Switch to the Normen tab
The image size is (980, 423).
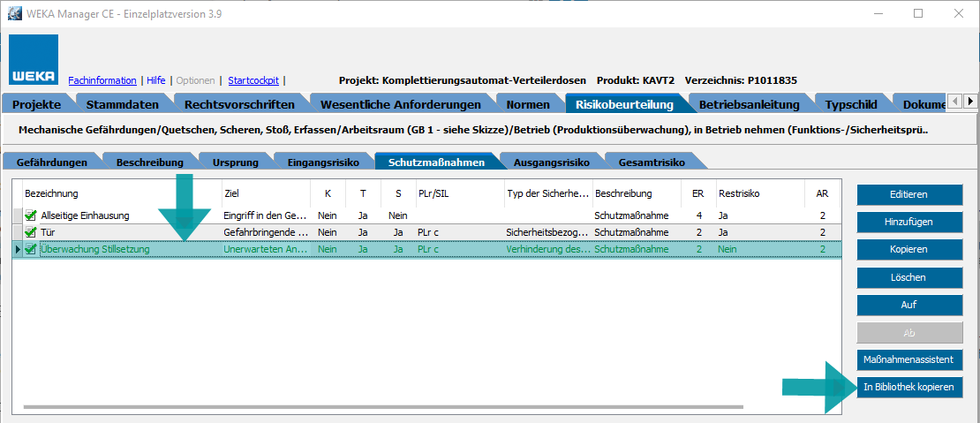[528, 104]
